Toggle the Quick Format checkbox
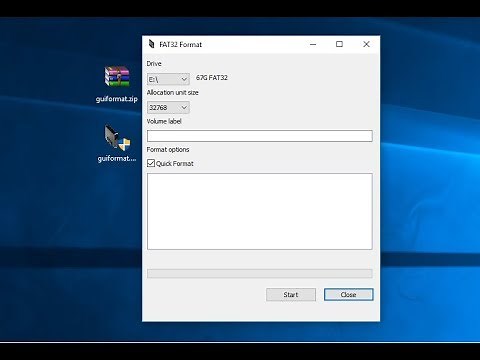The image size is (480, 360). tap(151, 163)
